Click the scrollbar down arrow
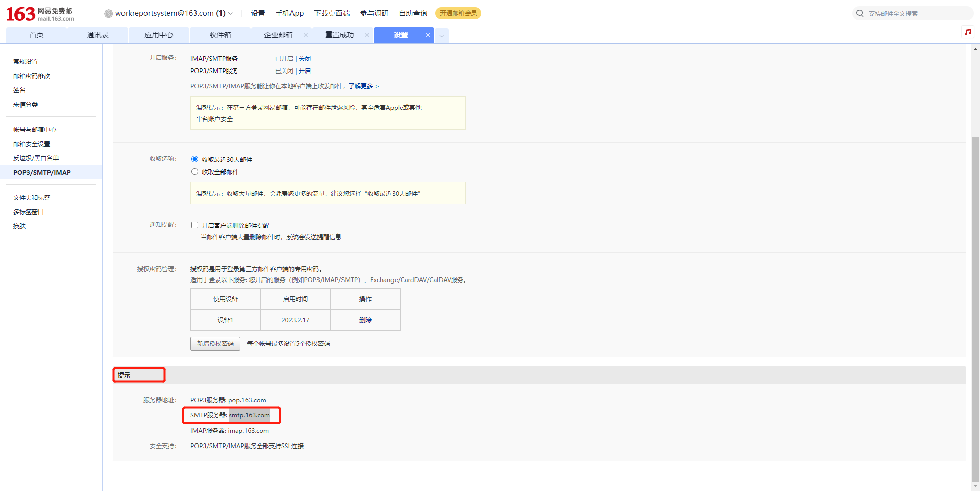 pyautogui.click(x=975, y=486)
